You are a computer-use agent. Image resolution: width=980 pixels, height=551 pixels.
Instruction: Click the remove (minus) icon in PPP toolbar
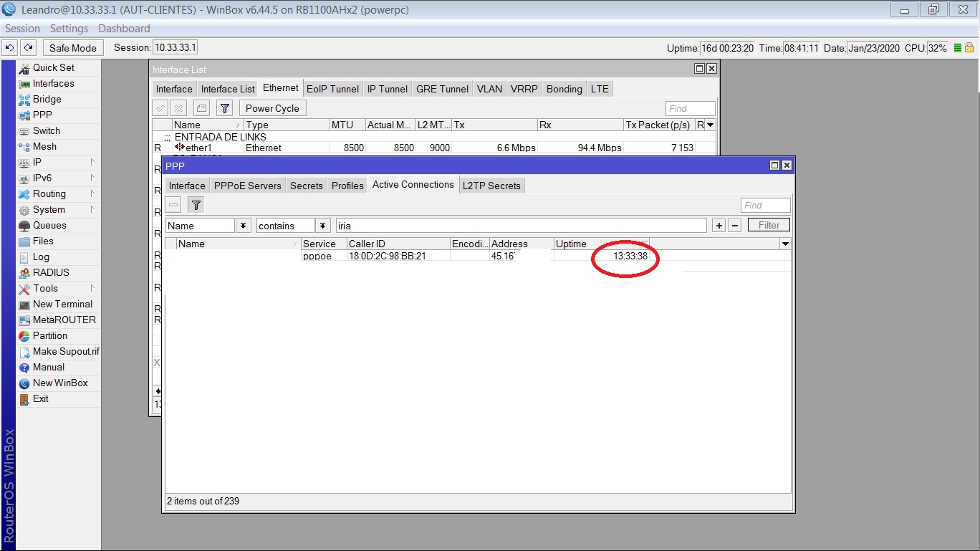click(173, 205)
